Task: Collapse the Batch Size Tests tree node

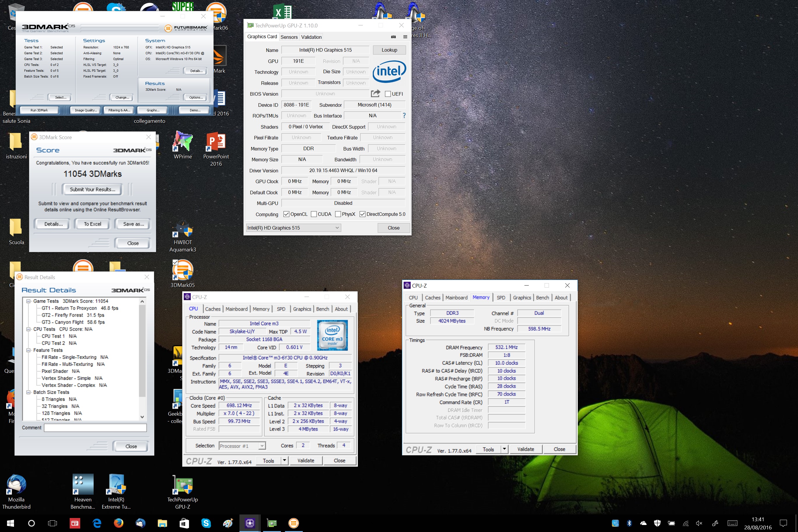Action: click(29, 392)
